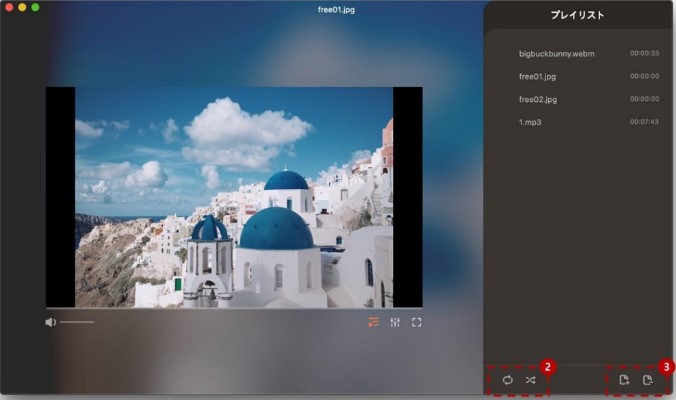Select free01.jpg in the playlist
This screenshot has width=676, height=400.
pos(538,76)
